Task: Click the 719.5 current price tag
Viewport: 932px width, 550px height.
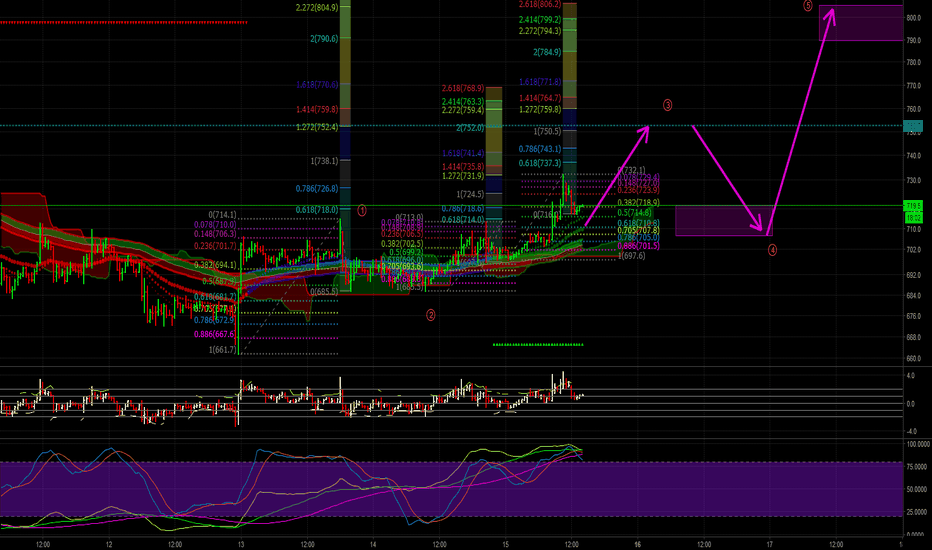Action: (913, 206)
